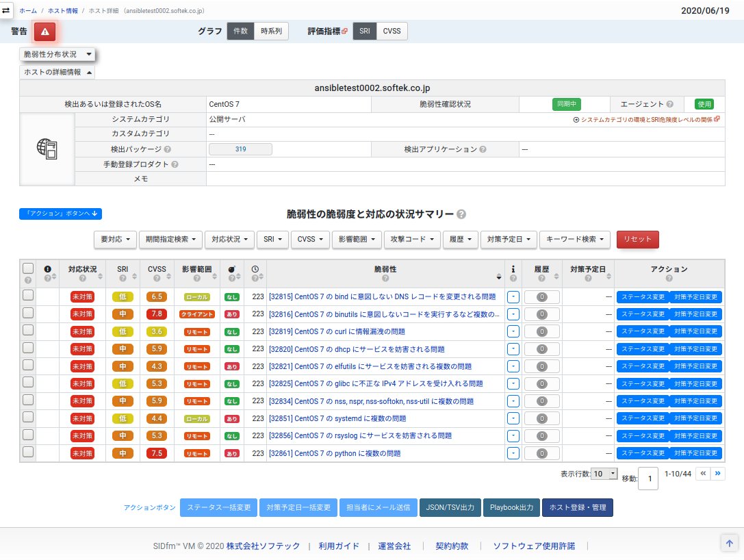Open info button for vulnerability 32834
The image size is (744, 560).
pos(513,401)
